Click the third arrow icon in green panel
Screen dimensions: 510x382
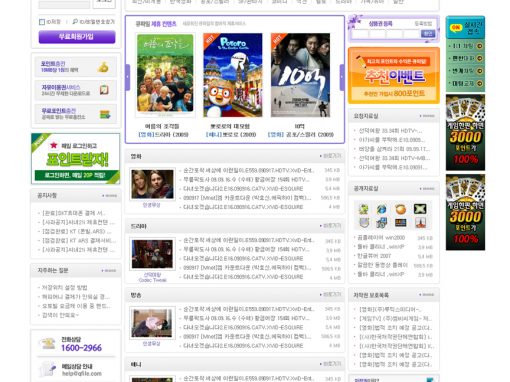[x=480, y=71]
